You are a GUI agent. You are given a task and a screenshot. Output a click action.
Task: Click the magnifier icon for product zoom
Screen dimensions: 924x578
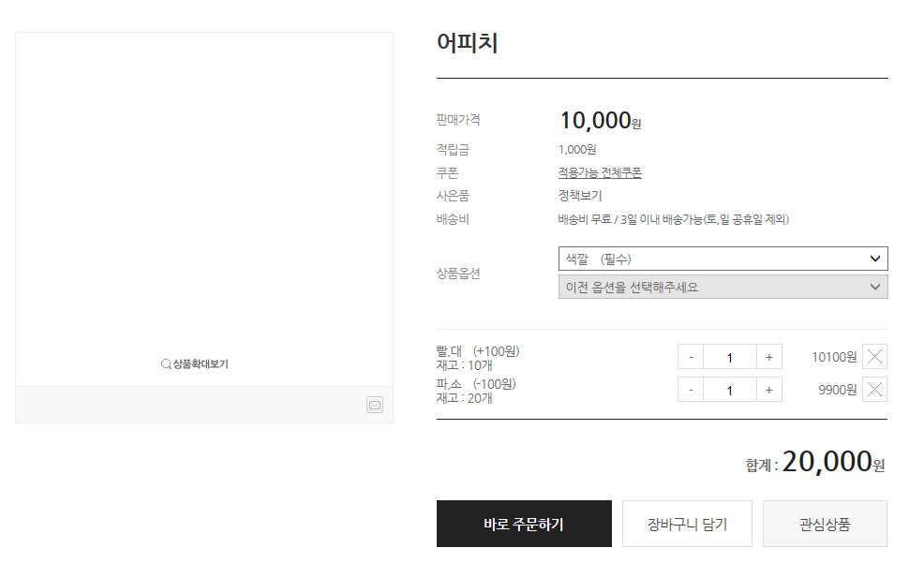point(166,364)
